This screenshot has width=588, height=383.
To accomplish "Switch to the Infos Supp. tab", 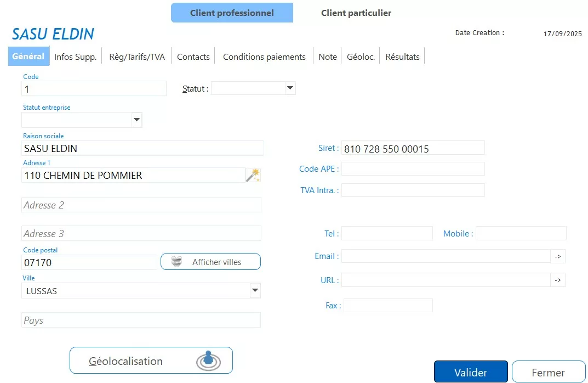I will (x=76, y=57).
